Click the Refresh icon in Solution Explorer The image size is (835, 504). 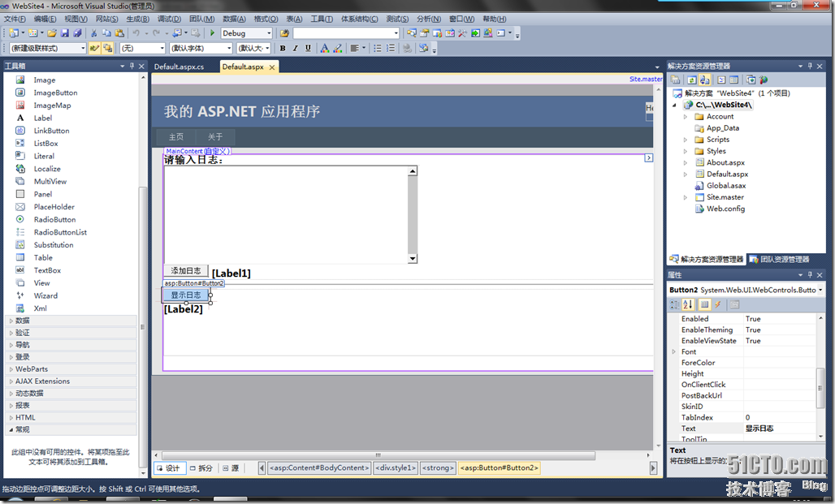tap(691, 80)
